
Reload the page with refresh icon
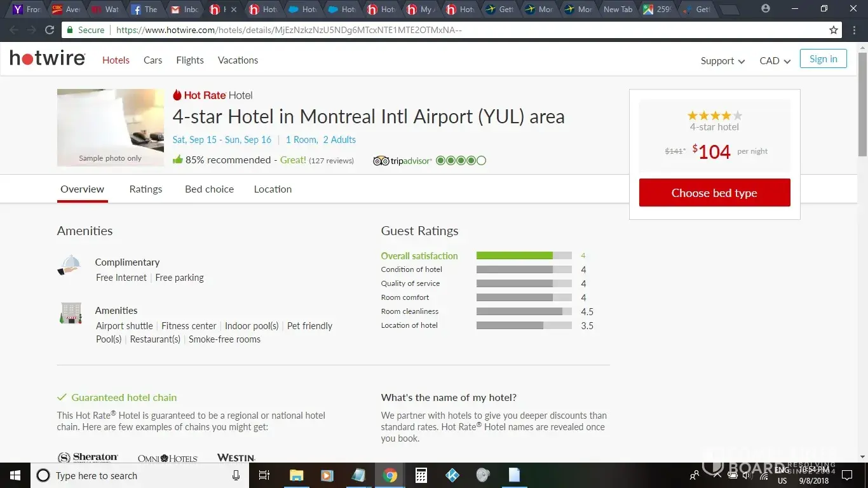50,30
